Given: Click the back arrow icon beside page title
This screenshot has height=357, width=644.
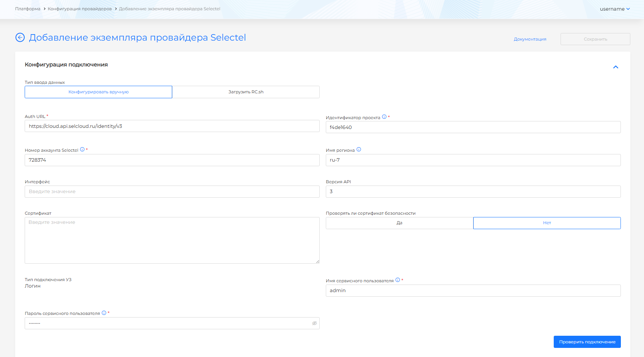Looking at the screenshot, I should 20,38.
